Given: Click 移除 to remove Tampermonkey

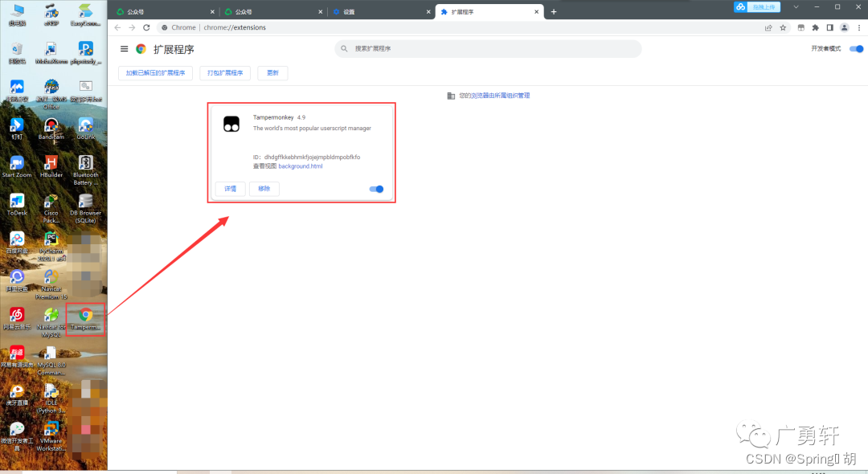Looking at the screenshot, I should (x=264, y=189).
